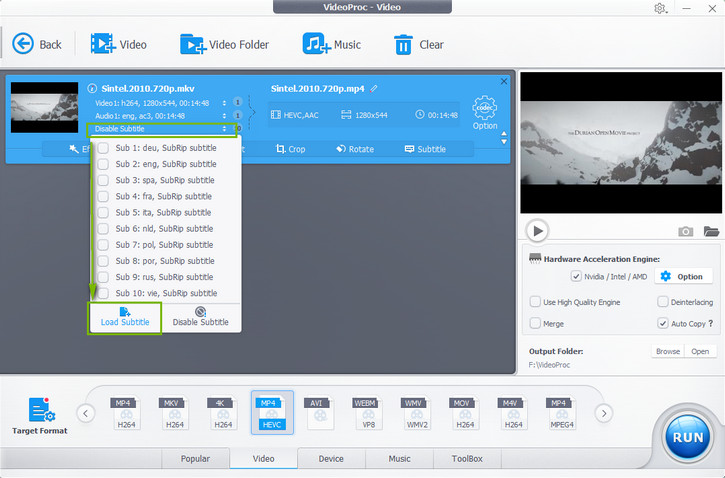
Task: Rename output file with pencil icon
Action: tap(374, 88)
